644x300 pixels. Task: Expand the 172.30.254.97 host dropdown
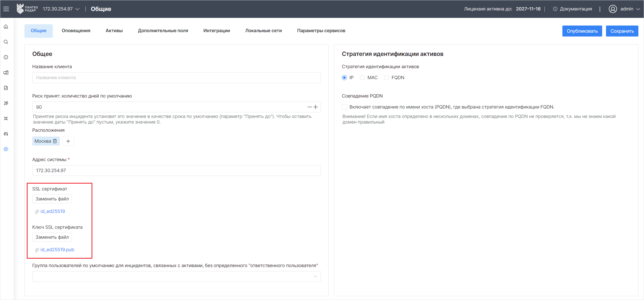[x=78, y=9]
